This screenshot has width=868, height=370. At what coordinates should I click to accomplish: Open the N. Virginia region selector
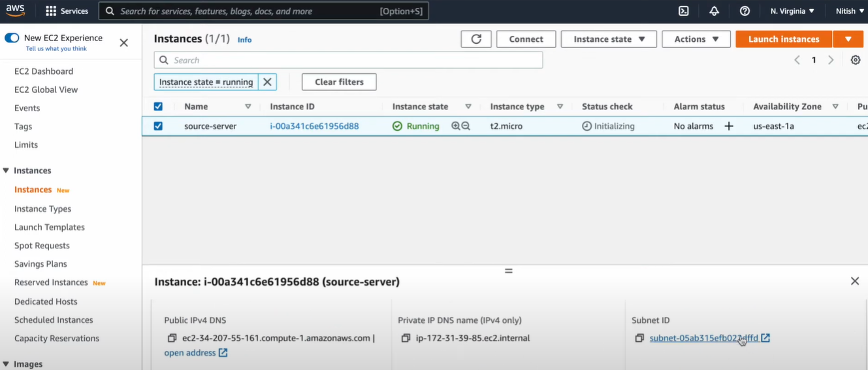pyautogui.click(x=792, y=11)
